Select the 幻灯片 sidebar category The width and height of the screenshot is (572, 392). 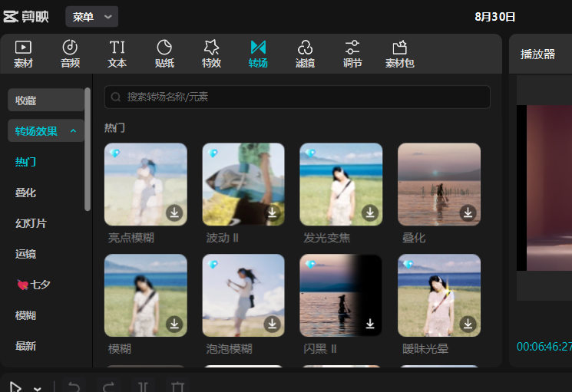click(31, 223)
